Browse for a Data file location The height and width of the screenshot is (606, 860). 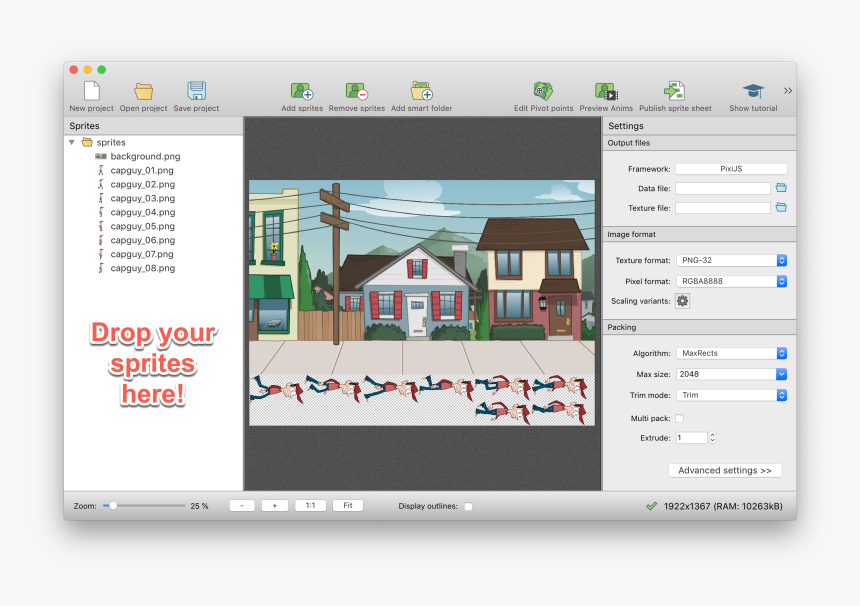[781, 187]
